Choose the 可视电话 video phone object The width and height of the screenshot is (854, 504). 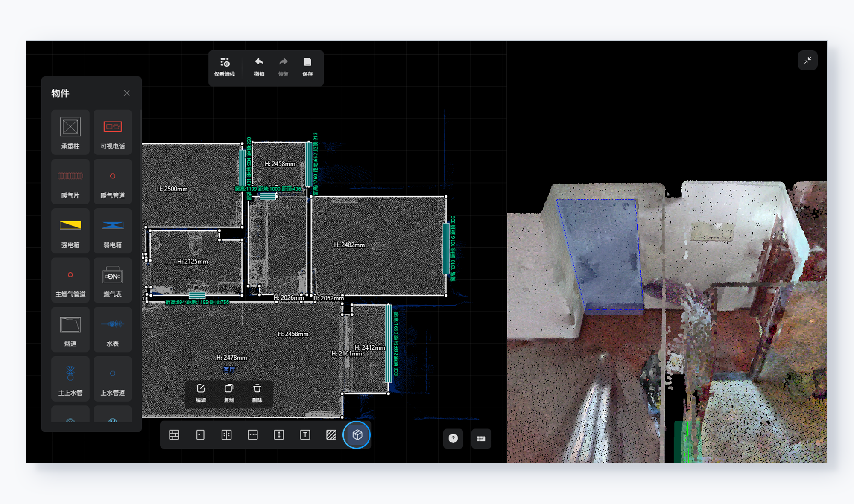pyautogui.click(x=113, y=132)
